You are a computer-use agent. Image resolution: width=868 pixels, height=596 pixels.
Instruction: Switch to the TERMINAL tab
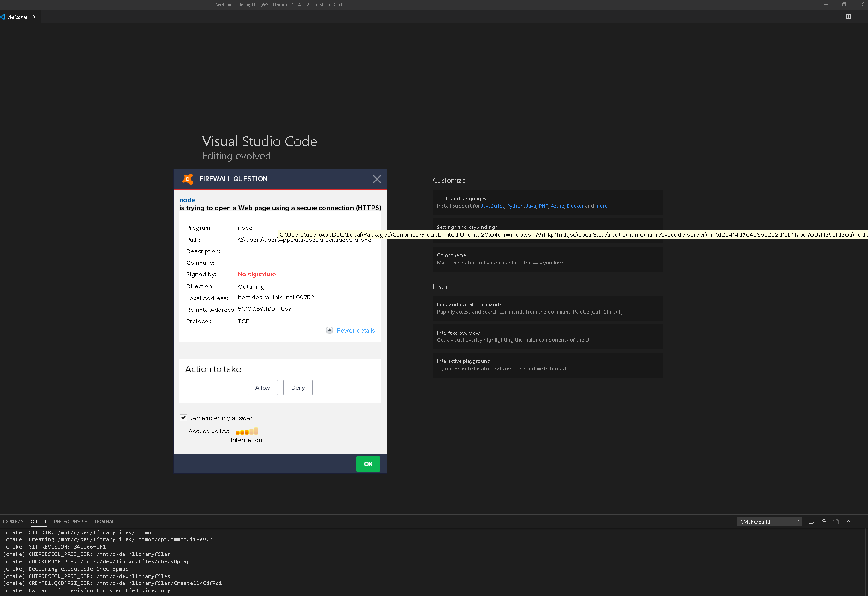coord(104,521)
